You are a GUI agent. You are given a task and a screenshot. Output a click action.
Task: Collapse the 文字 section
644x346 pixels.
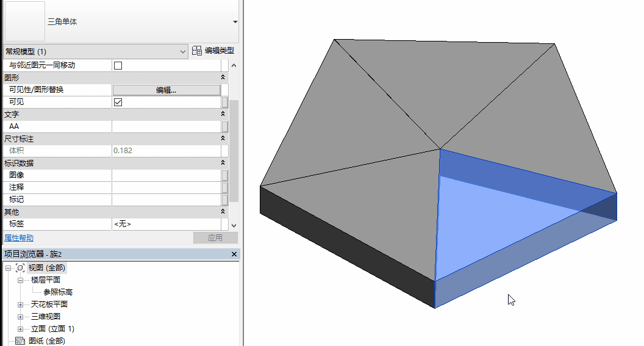tap(223, 114)
